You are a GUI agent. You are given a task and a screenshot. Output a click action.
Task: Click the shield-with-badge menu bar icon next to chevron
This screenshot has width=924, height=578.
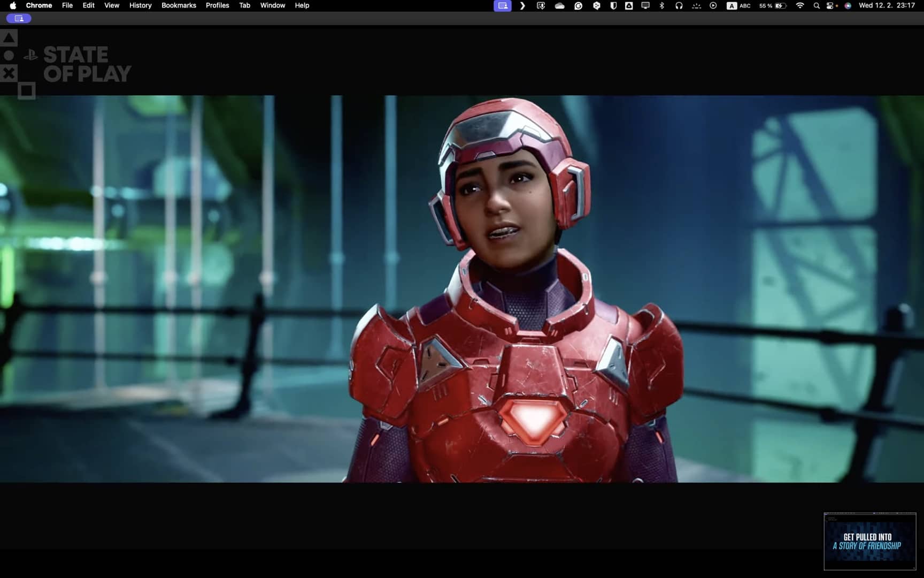point(541,5)
